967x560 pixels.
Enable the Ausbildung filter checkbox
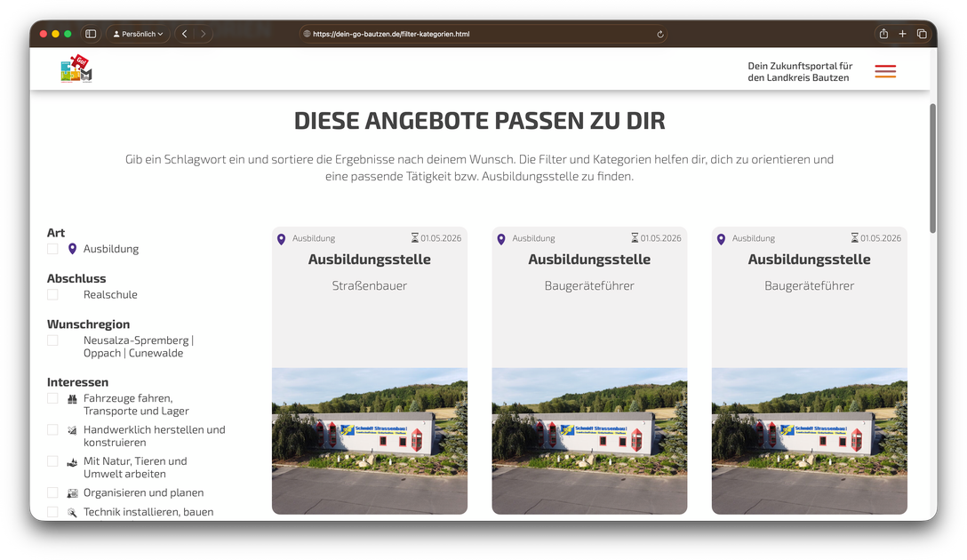(x=52, y=249)
